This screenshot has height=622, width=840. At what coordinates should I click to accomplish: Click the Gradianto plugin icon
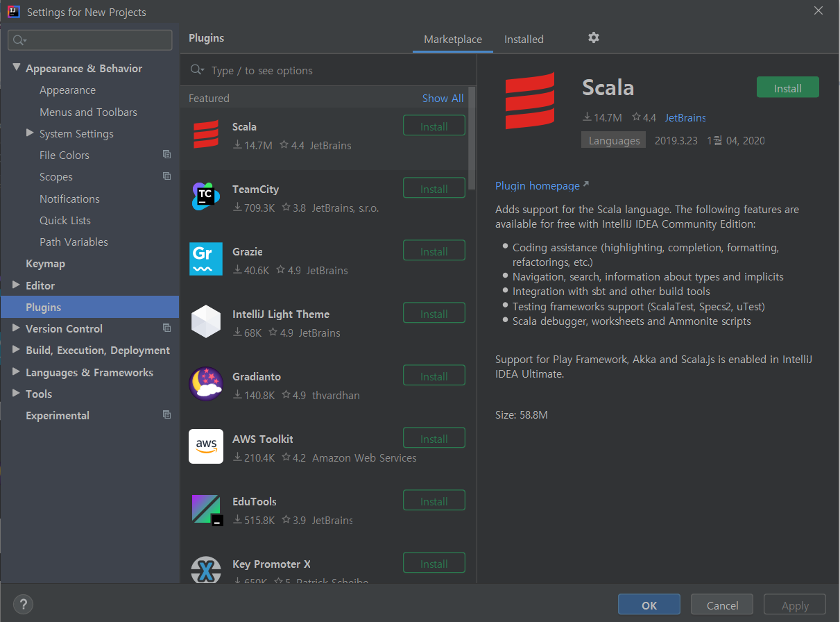[205, 384]
